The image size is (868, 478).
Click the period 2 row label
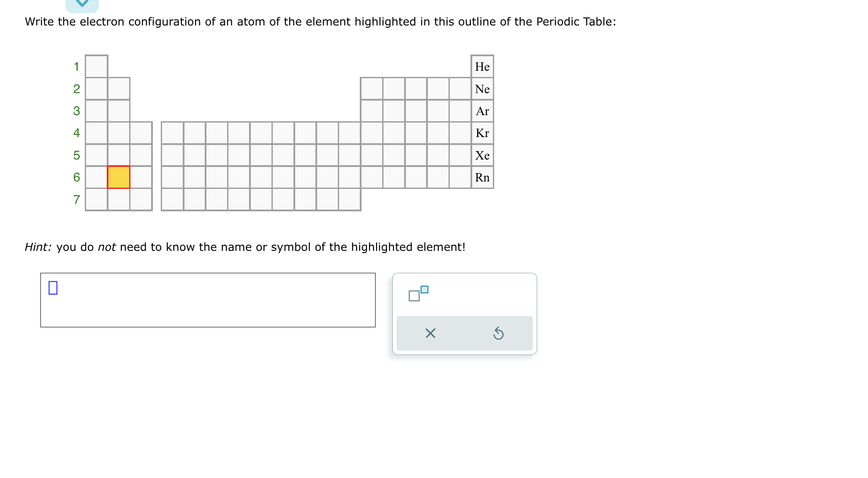pyautogui.click(x=76, y=89)
